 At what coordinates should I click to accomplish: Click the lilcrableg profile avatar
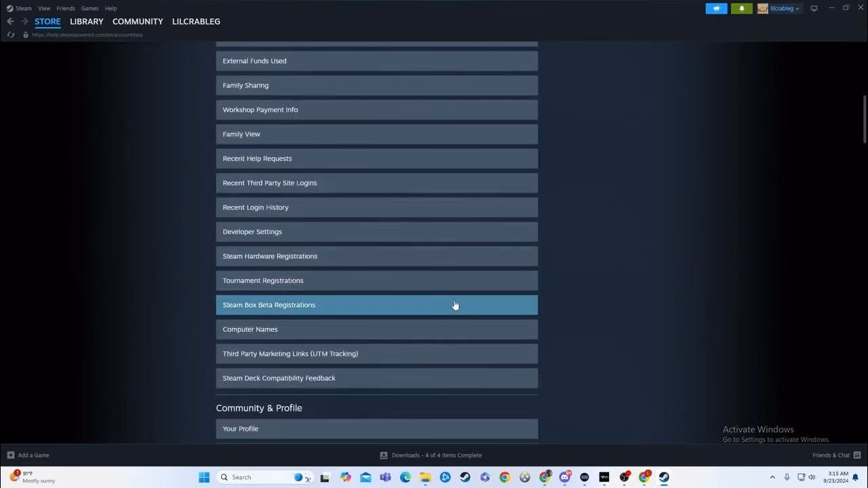763,8
